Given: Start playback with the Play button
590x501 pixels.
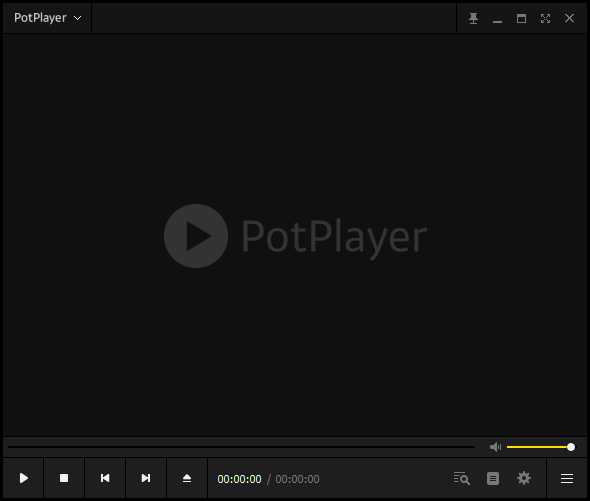Looking at the screenshot, I should tap(23, 478).
